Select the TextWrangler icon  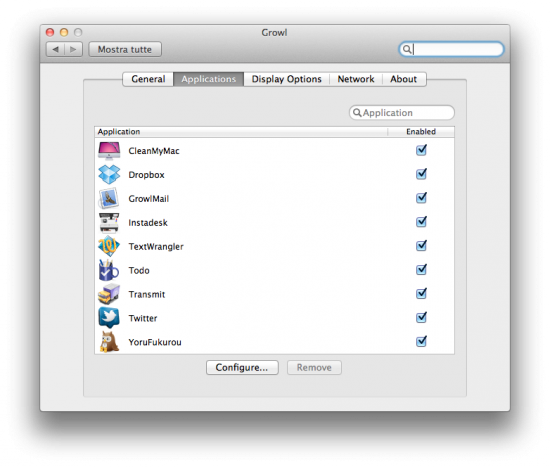109,246
